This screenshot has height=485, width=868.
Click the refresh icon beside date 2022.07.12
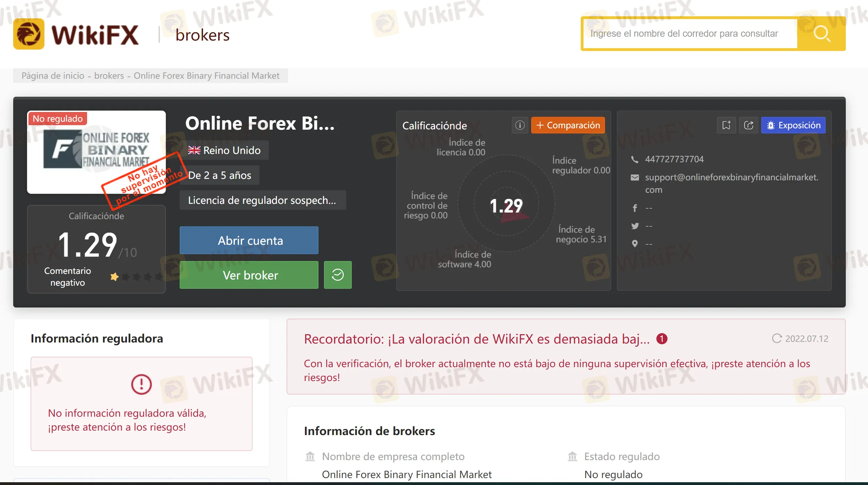click(x=777, y=338)
